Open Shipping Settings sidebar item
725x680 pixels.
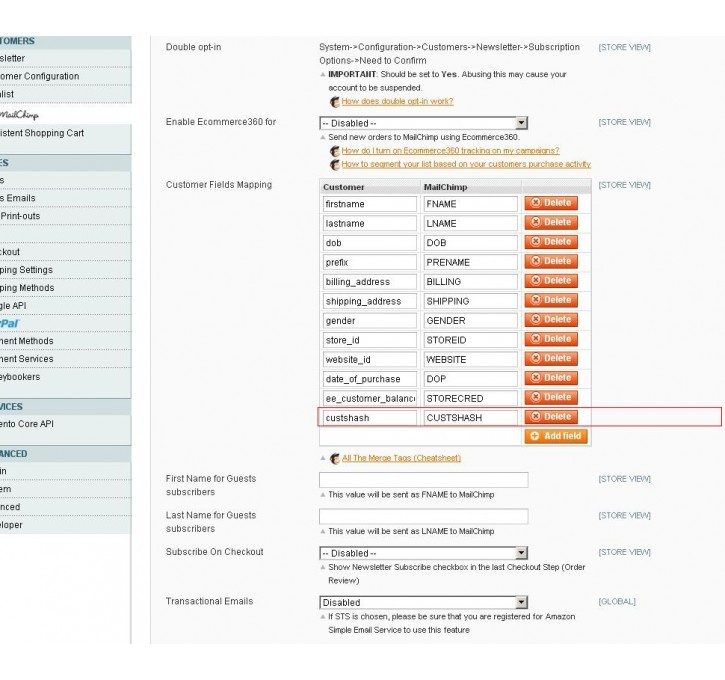[65, 270]
